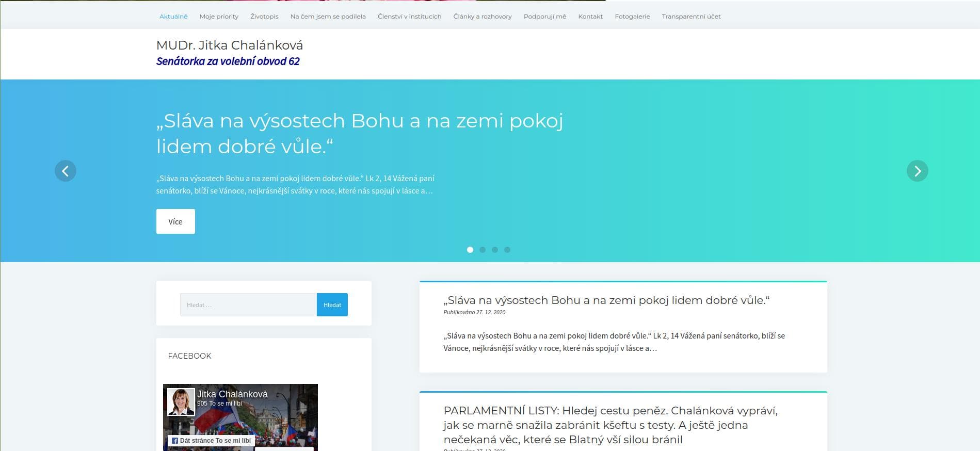Select the fourth slider dot
Screen dimensions: 980x451
(x=507, y=250)
